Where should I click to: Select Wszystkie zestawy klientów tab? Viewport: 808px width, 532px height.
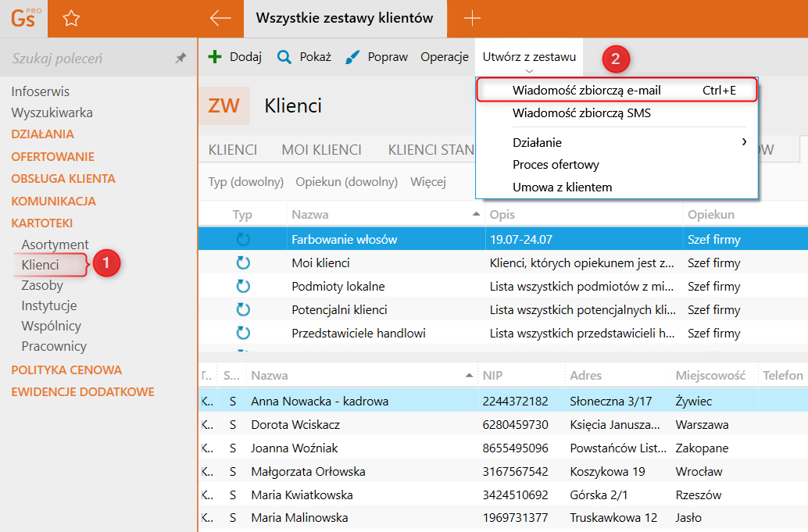click(x=345, y=19)
